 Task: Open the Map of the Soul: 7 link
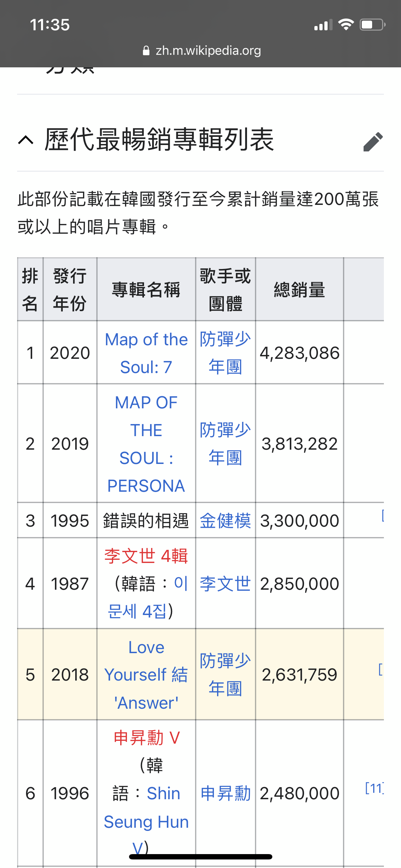click(146, 353)
